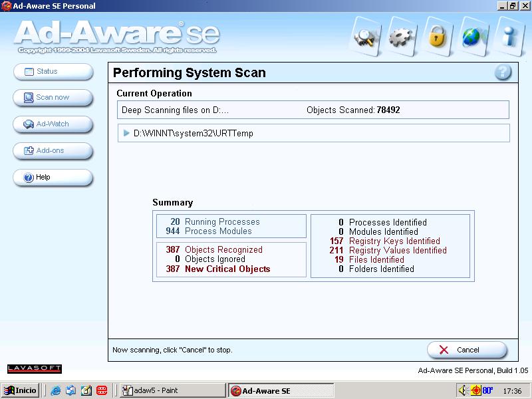Click the Objects Scanned count 78492

(388, 110)
